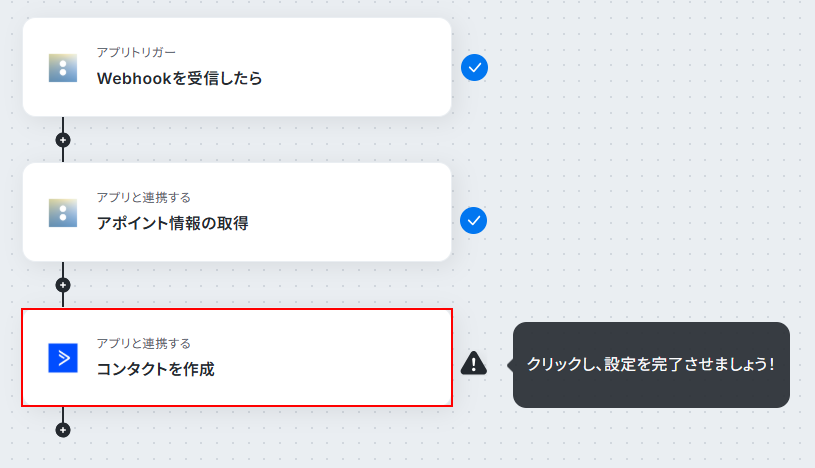Open the アポイント情報の取得 step card
This screenshot has height=468, width=815.
click(237, 212)
